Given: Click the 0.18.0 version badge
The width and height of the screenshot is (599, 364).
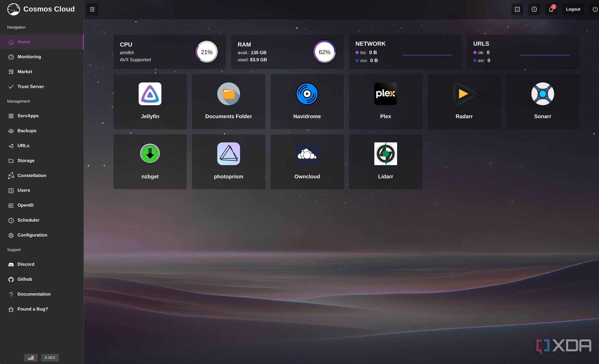Looking at the screenshot, I should 50,358.
